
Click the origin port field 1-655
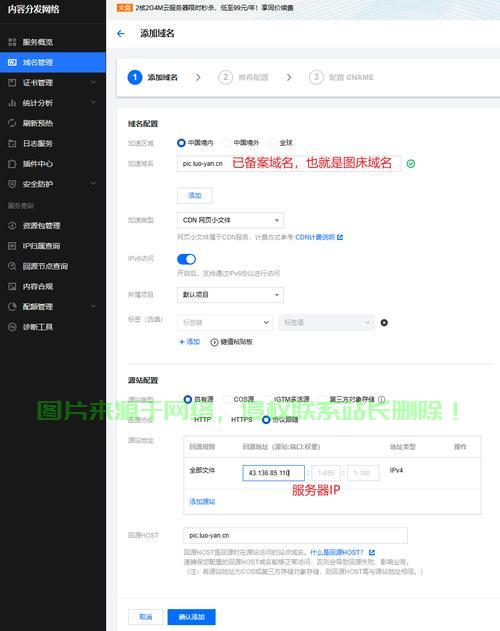[x=326, y=473]
